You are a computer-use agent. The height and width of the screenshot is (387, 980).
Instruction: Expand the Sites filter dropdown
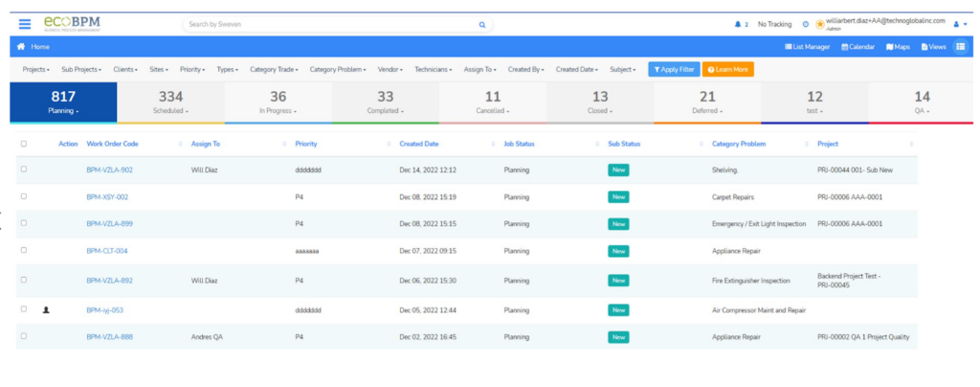(159, 69)
